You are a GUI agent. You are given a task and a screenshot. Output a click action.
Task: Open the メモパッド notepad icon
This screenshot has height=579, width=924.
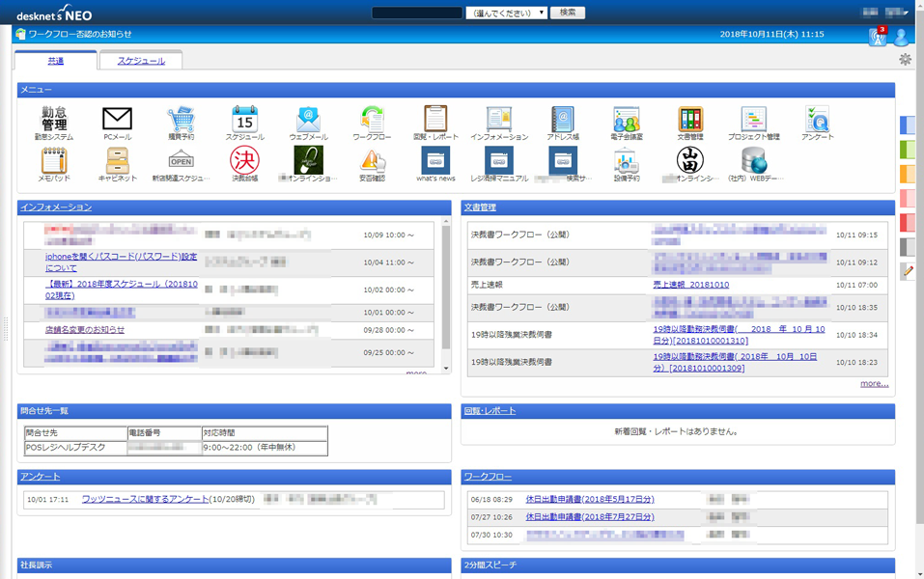click(54, 161)
